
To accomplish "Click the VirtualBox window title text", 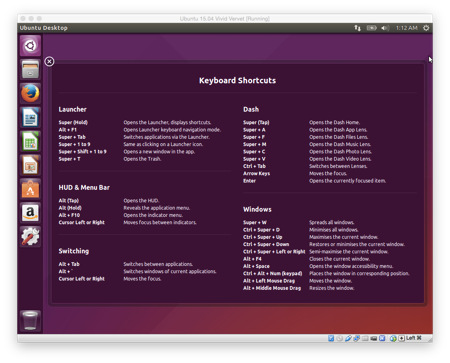I will pyautogui.click(x=225, y=19).
